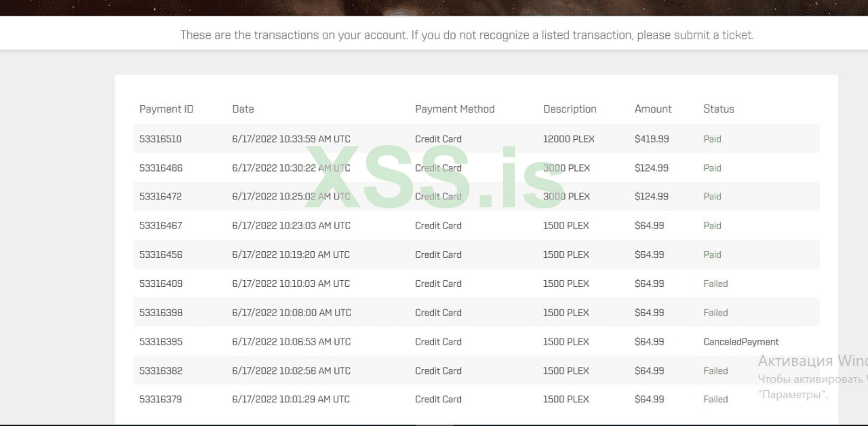Screen dimensions: 868x426
Task: Click the Payment ID column header
Action: coord(166,109)
